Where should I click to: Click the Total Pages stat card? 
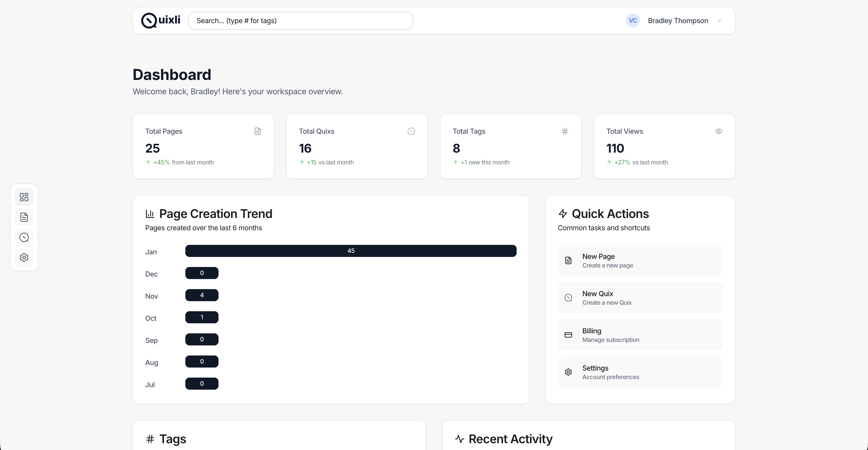[203, 146]
